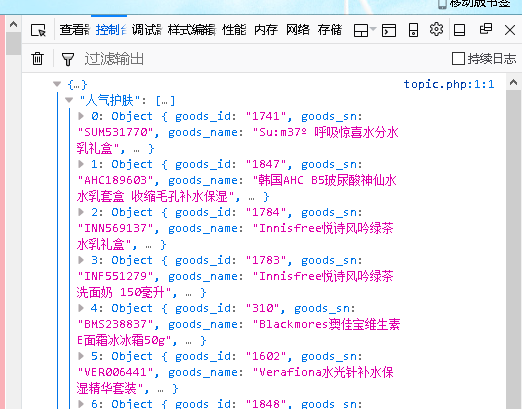
Task: Enable responsive design mode icon
Action: coord(413,30)
